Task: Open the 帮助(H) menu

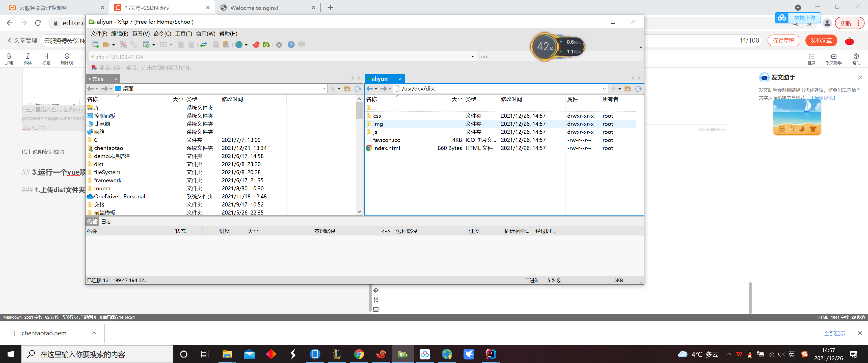Action: [x=228, y=34]
